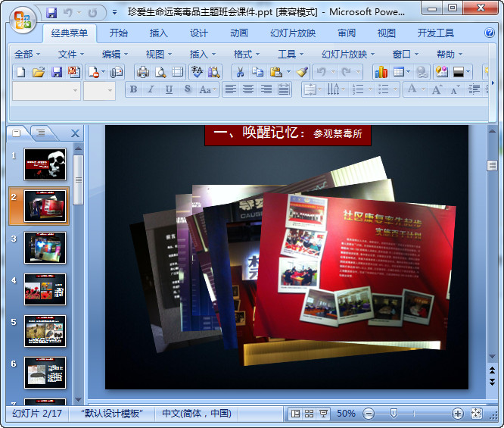
Task: Fit slide to current window
Action: pyautogui.click(x=476, y=414)
